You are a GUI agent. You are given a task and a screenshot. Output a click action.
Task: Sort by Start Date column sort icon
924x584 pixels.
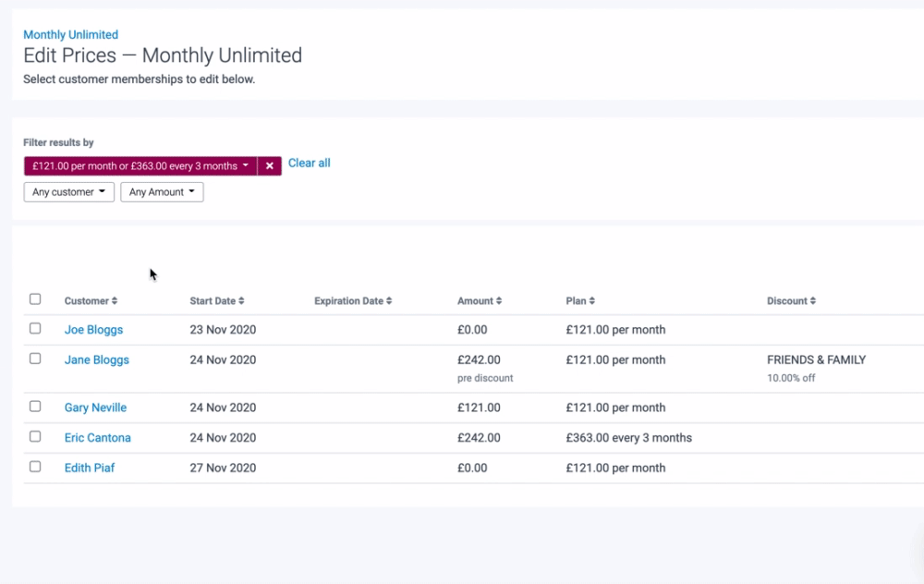(x=241, y=301)
